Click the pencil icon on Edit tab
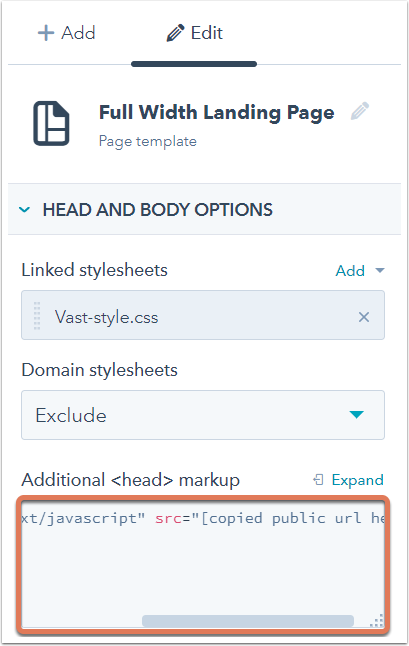The image size is (409, 646). pyautogui.click(x=175, y=33)
